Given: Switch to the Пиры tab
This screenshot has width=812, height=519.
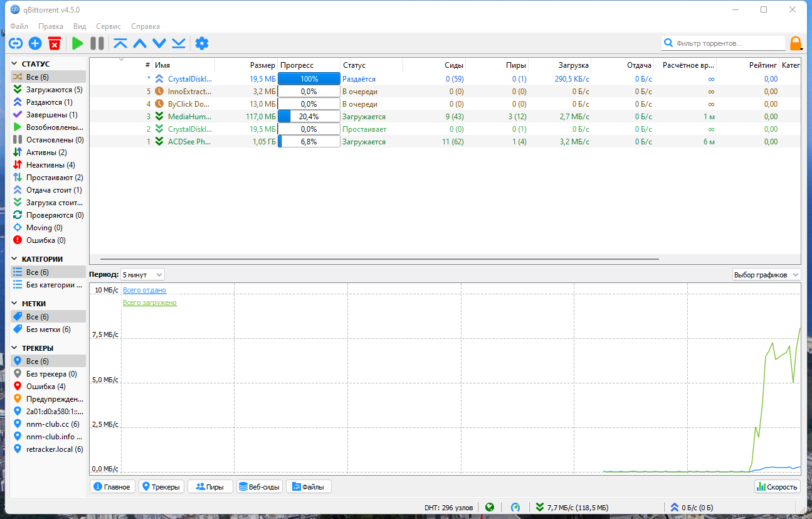Looking at the screenshot, I should point(210,486).
